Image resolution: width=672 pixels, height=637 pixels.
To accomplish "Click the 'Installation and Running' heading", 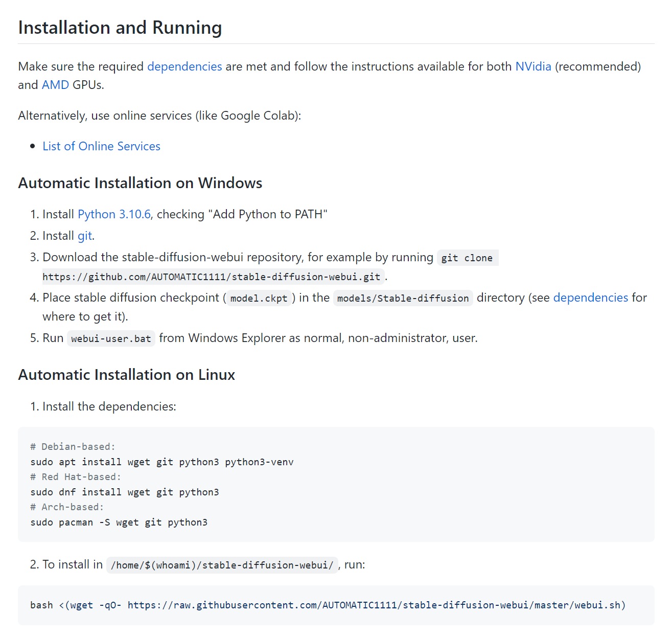I will pyautogui.click(x=120, y=28).
